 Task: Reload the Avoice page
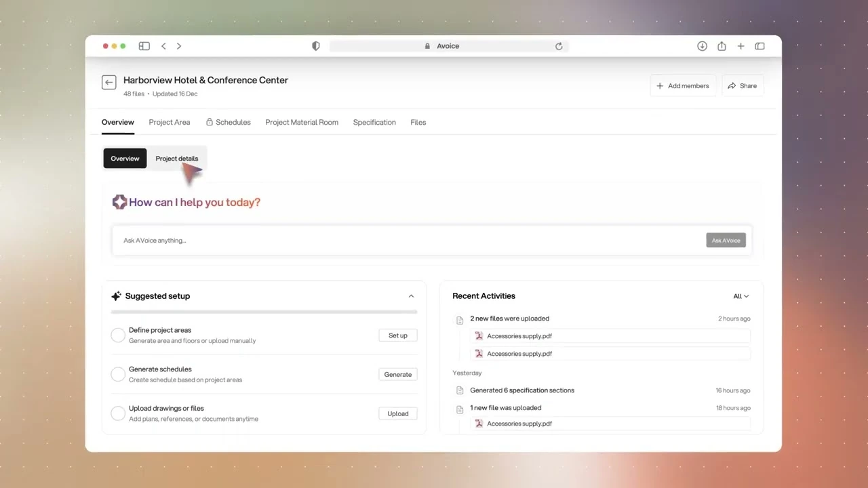coord(559,46)
